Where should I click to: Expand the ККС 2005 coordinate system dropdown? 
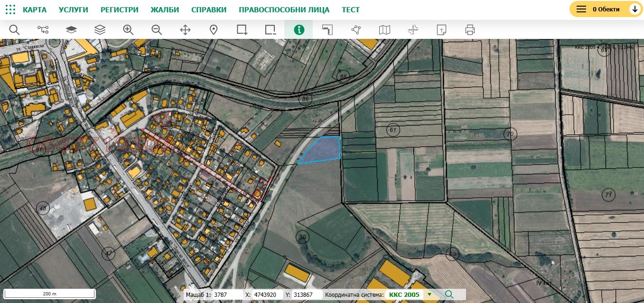tap(429, 294)
